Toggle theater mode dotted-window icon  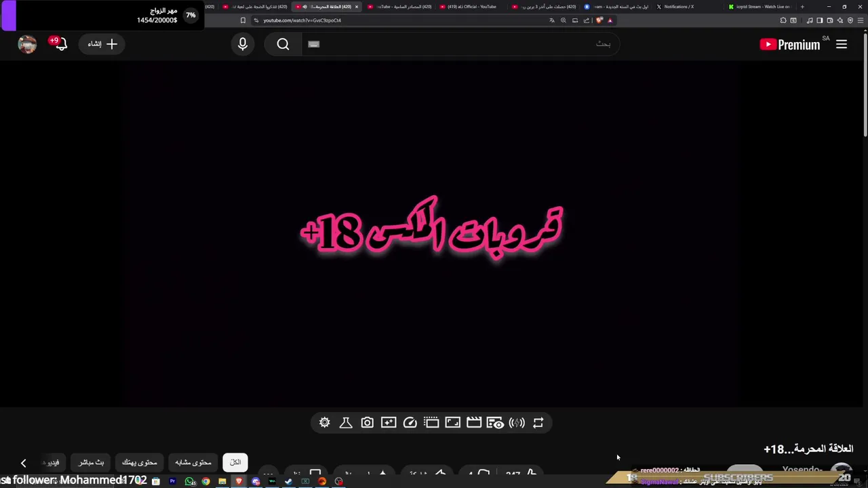[431, 423]
